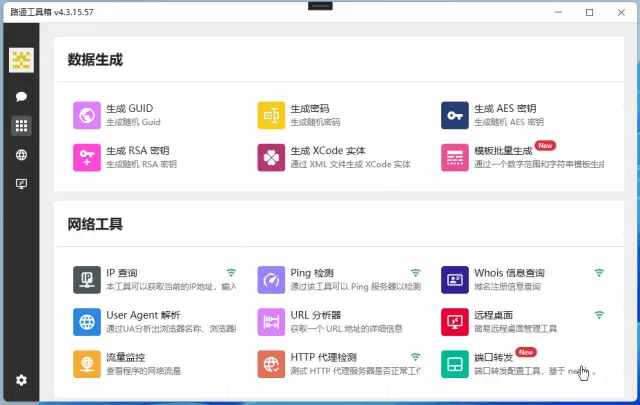Open the 生成 AES 密钥 tool title
Viewport: 640px width, 405px height.
505,109
